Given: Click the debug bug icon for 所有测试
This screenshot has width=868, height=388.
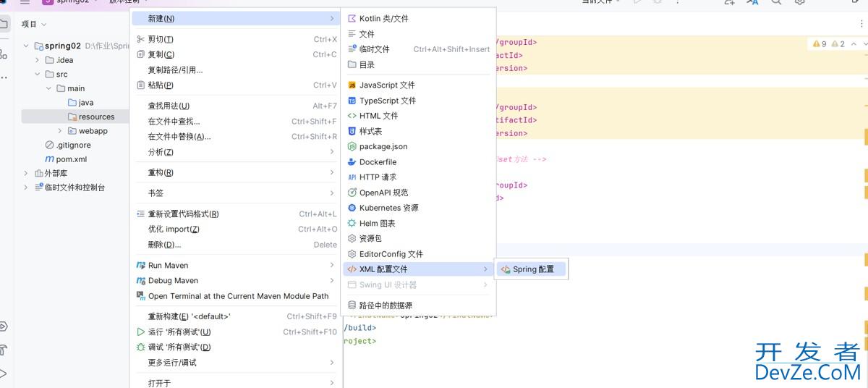Looking at the screenshot, I should coord(141,347).
